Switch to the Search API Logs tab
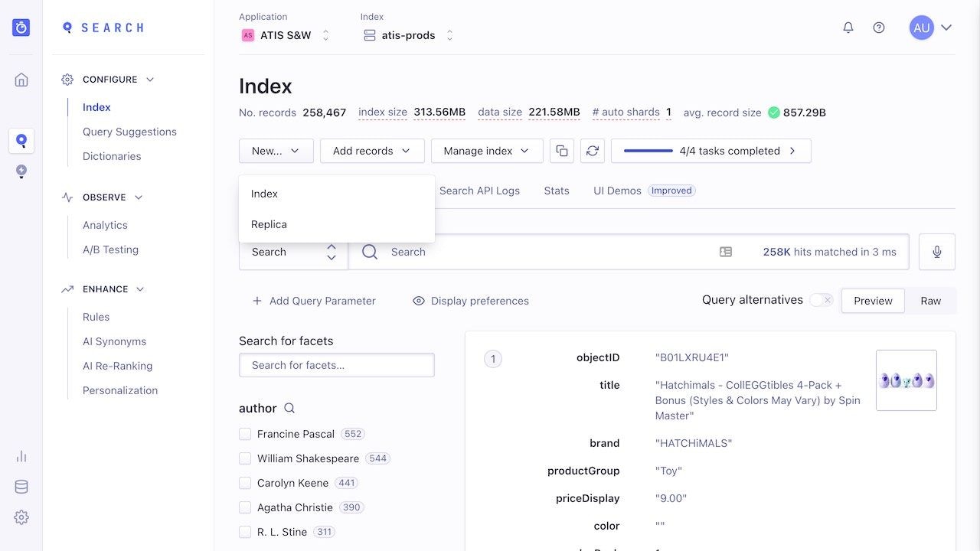This screenshot has height=551, width=980. tap(480, 191)
